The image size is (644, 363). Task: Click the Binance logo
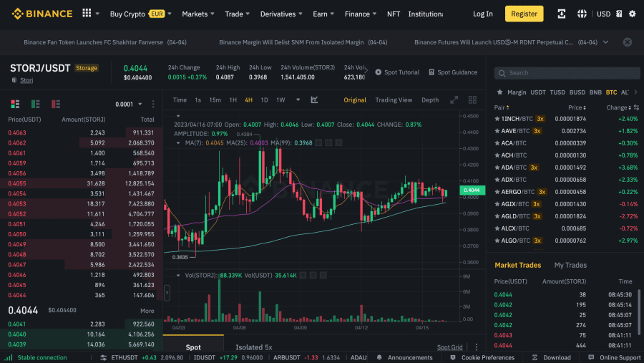tap(42, 14)
